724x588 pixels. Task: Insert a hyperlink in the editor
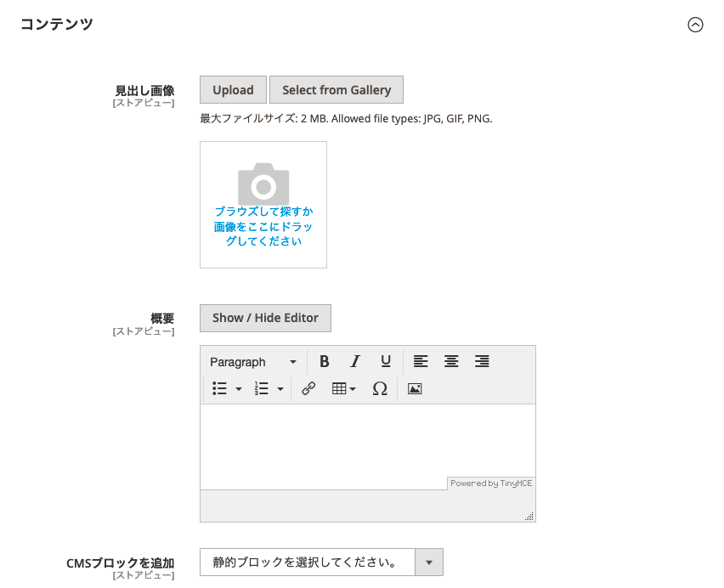pos(308,388)
